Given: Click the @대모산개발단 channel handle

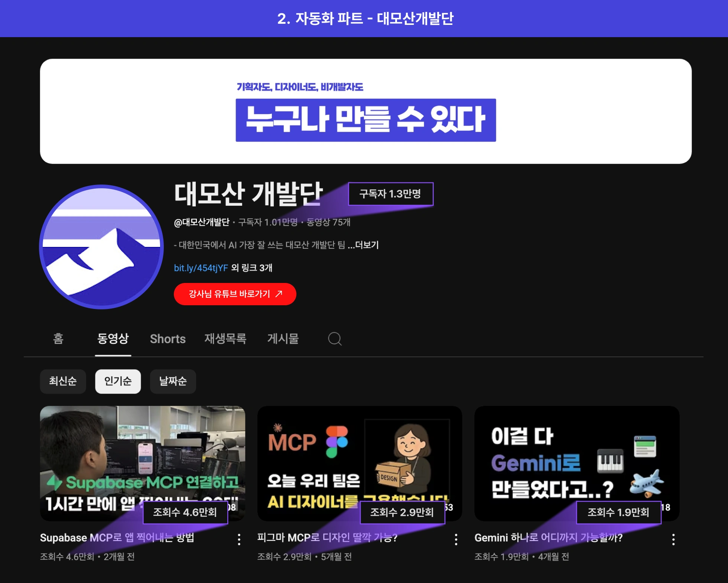Looking at the screenshot, I should click(x=202, y=222).
